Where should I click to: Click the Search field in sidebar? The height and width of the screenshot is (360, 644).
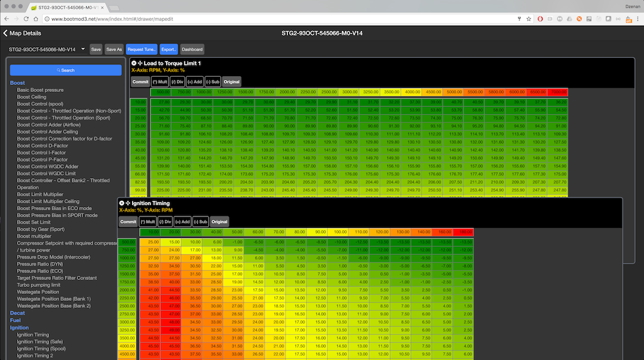(65, 70)
